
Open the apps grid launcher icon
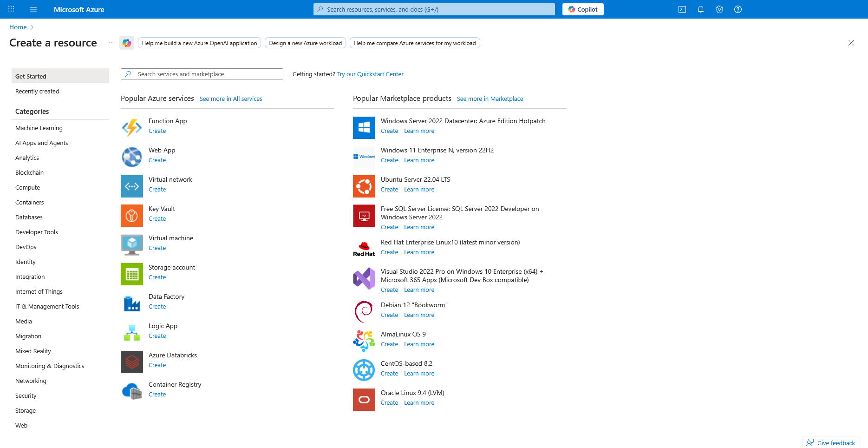11,9
